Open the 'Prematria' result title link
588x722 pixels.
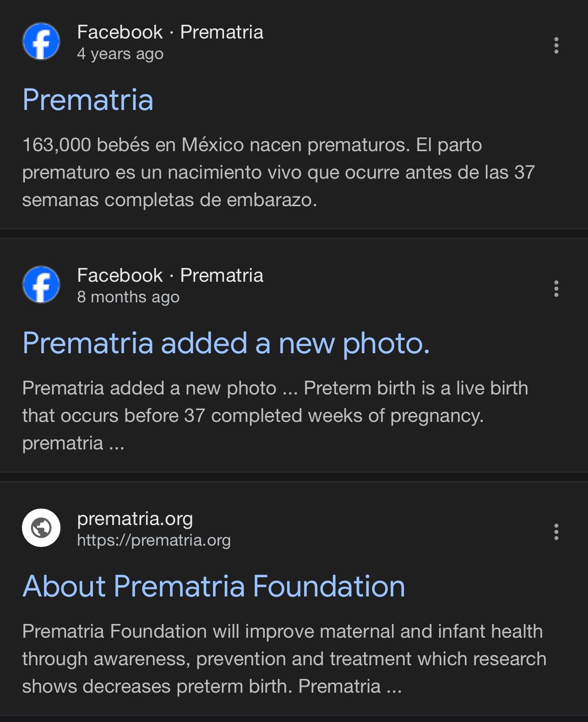click(88, 100)
